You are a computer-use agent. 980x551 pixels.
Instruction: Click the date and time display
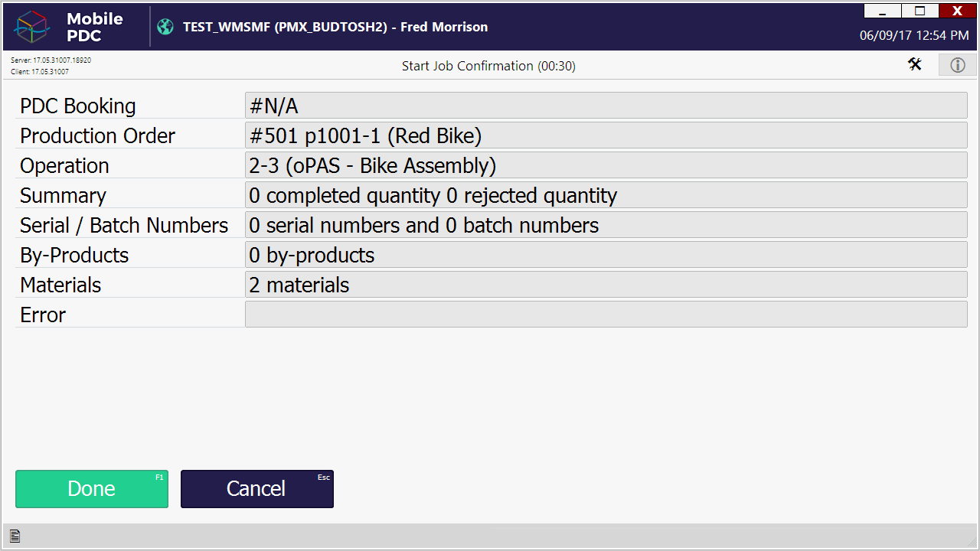913,35
